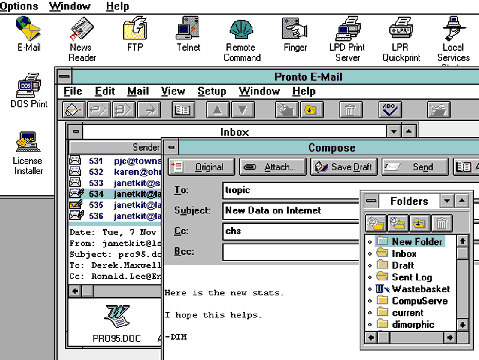
Task: Open the Telnet icon
Action: pos(188,34)
